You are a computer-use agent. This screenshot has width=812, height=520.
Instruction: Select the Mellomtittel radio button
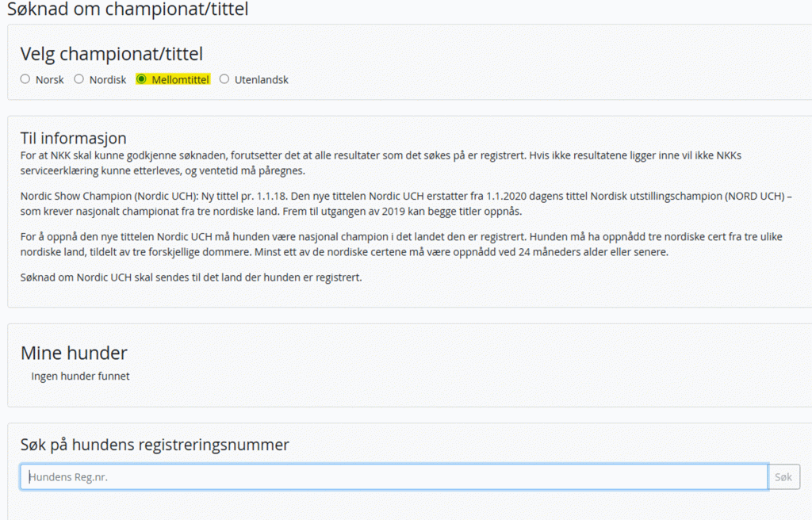[141, 79]
